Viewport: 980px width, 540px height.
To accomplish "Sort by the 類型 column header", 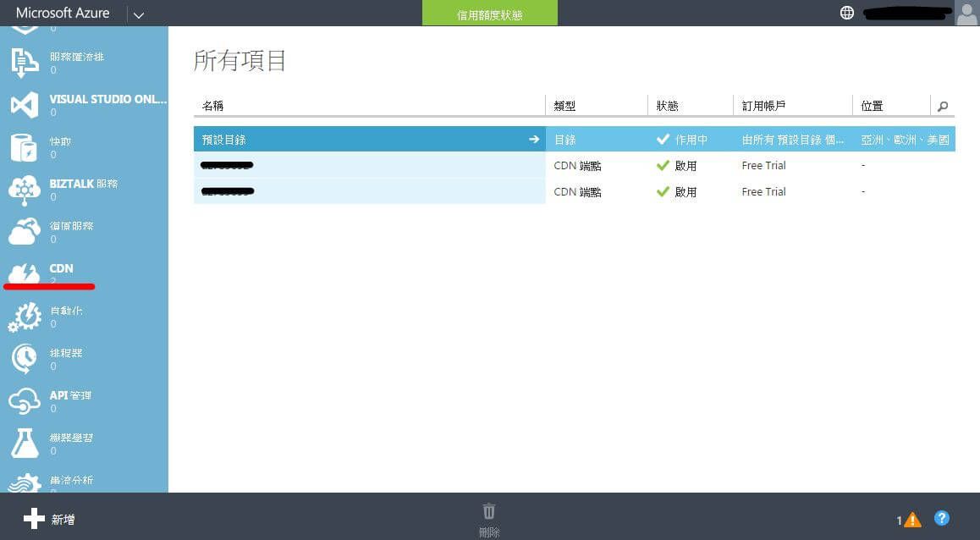I will tap(565, 107).
